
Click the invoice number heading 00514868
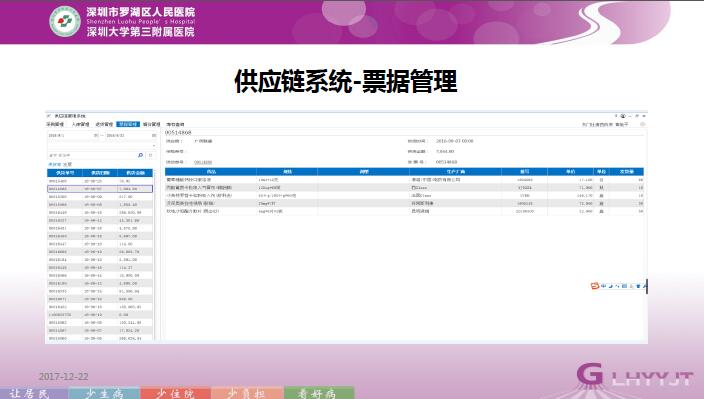[x=178, y=133]
